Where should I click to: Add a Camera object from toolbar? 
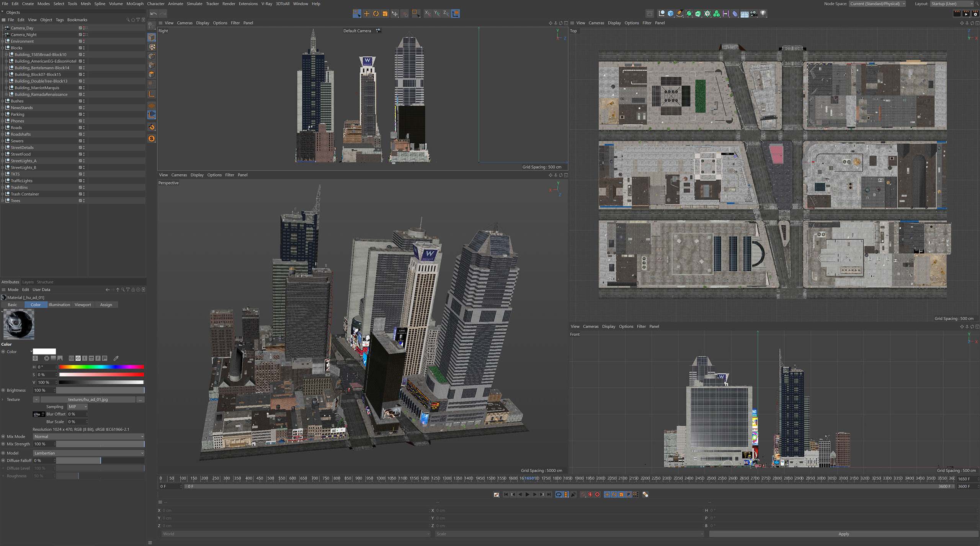click(753, 14)
